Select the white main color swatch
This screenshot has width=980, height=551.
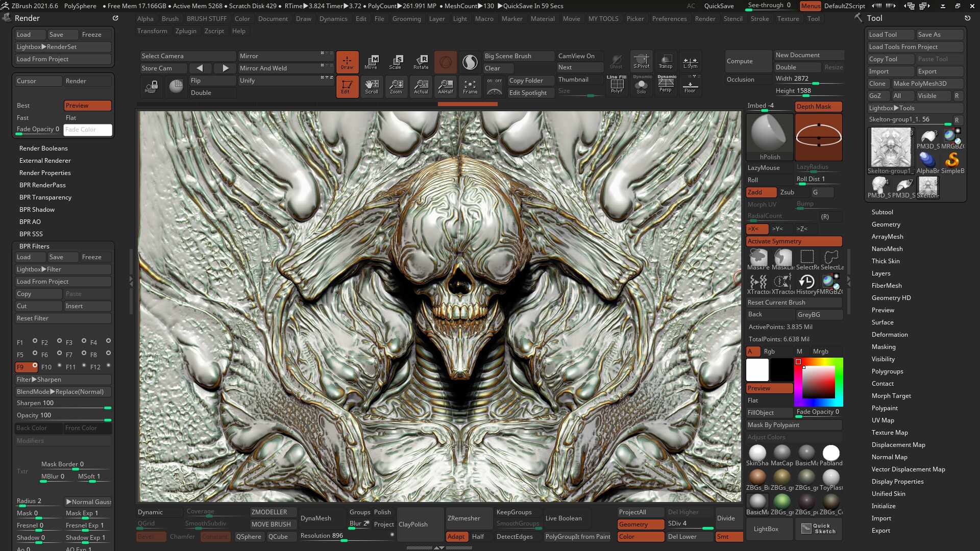coord(757,370)
